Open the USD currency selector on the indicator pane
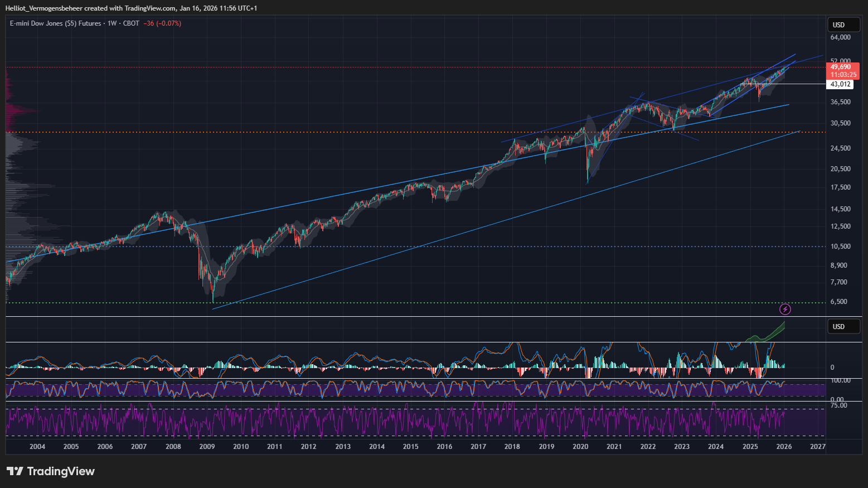This screenshot has height=488, width=868. point(843,327)
